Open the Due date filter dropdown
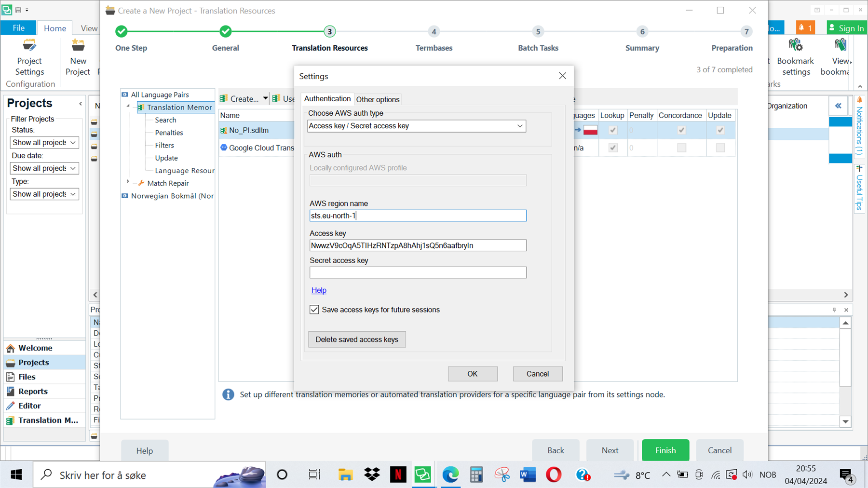This screenshot has height=488, width=868. (44, 168)
